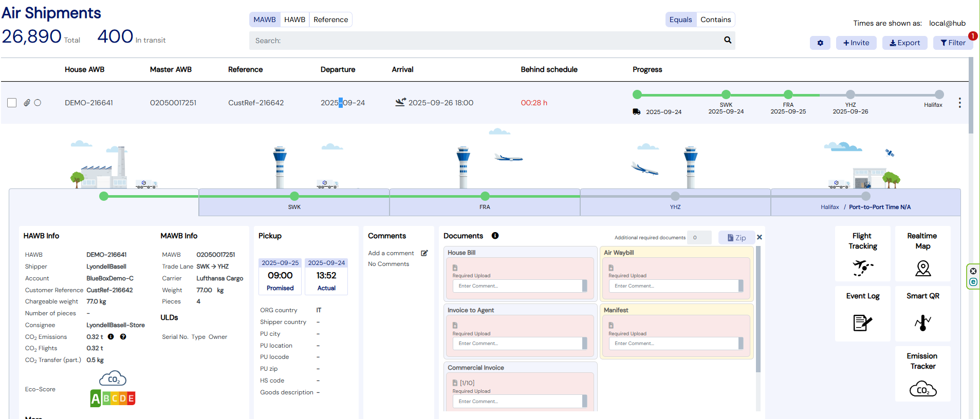
Task: Switch search match mode to Contains
Action: pos(715,20)
